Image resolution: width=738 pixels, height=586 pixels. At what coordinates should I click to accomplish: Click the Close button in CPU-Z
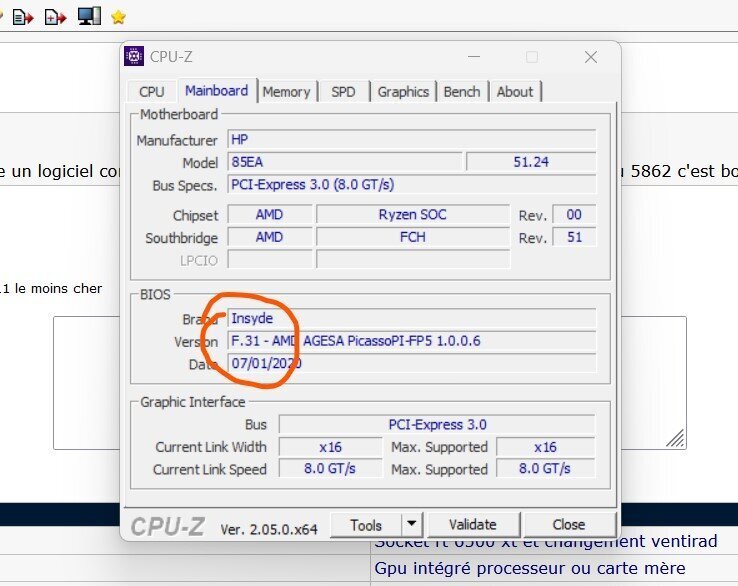tap(569, 524)
